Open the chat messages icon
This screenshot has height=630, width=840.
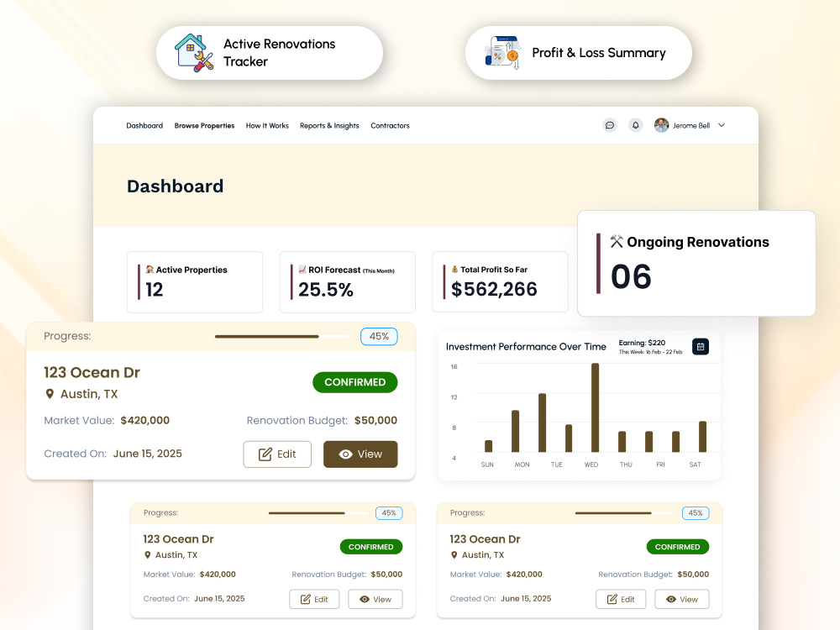610,125
